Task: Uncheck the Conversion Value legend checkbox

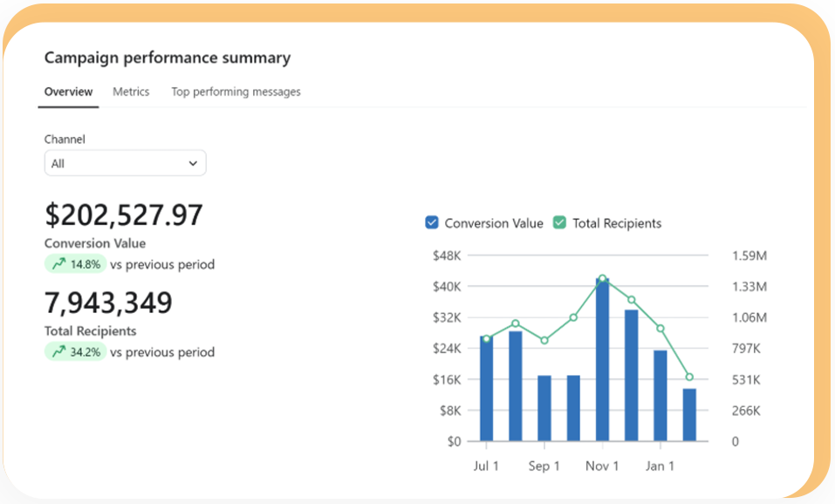Action: click(432, 223)
